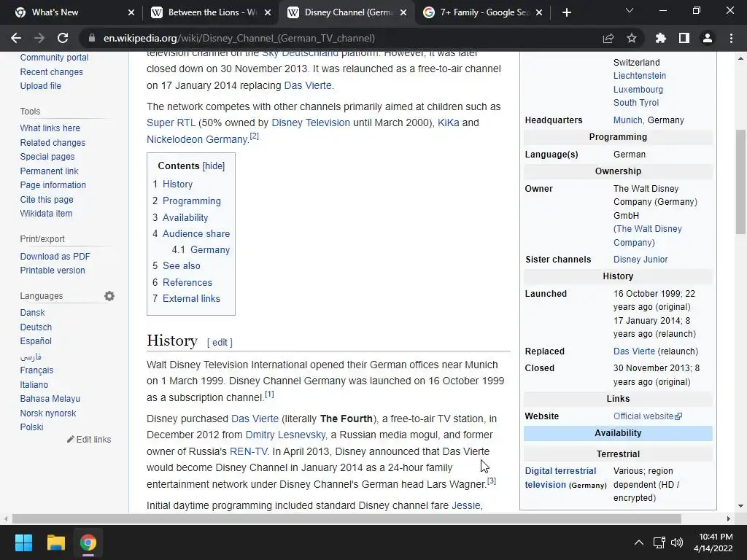Jump to External links in the contents

(x=191, y=298)
